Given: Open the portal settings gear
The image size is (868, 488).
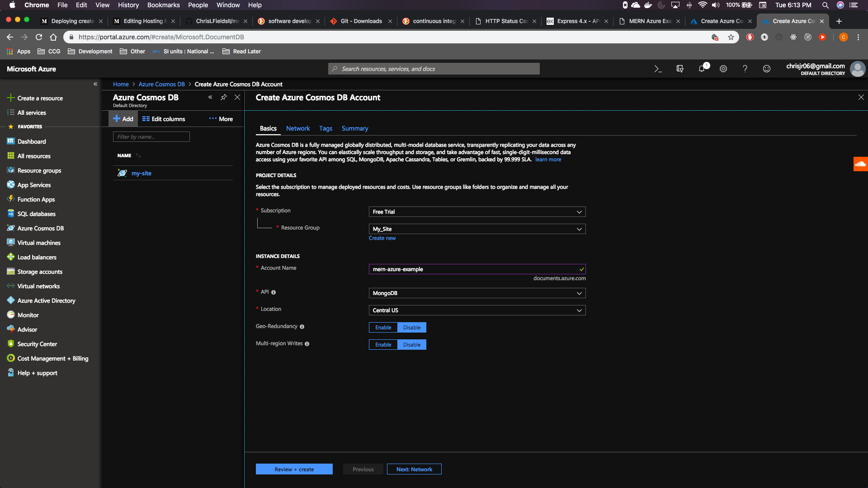Looking at the screenshot, I should [723, 69].
